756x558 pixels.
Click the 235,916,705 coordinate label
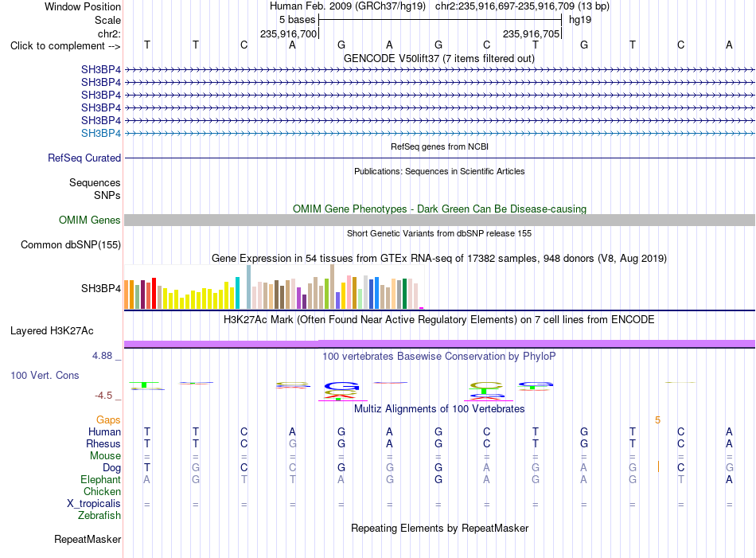click(531, 33)
